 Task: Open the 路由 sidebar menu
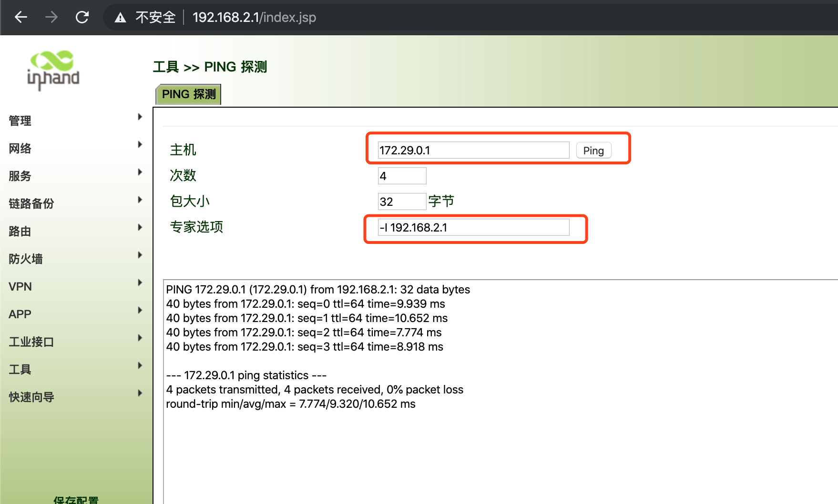click(x=20, y=232)
